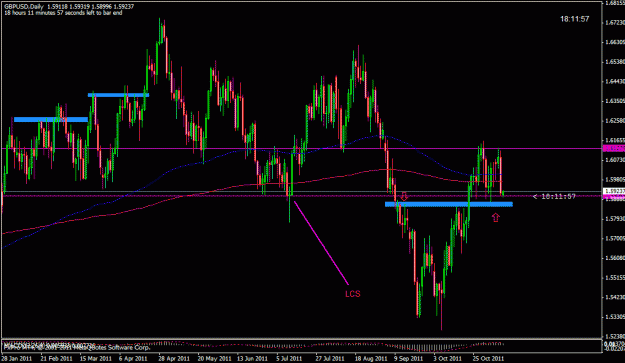
Task: Select the bar-end countdown text under the title
Action: (x=63, y=13)
